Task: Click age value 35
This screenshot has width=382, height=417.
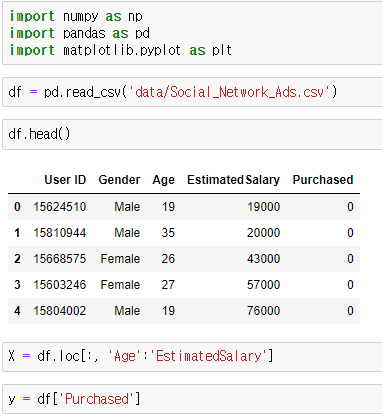Action: pos(168,233)
